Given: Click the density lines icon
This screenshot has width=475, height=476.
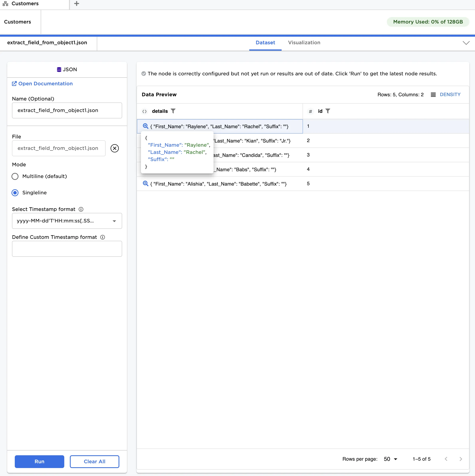Looking at the screenshot, I should 433,95.
